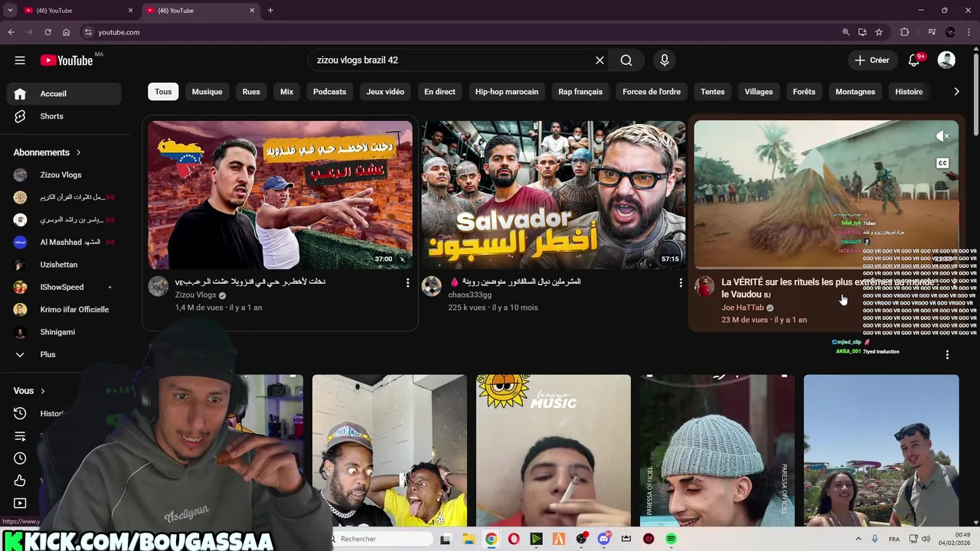Open Uzishettan subscription

pos(64,265)
